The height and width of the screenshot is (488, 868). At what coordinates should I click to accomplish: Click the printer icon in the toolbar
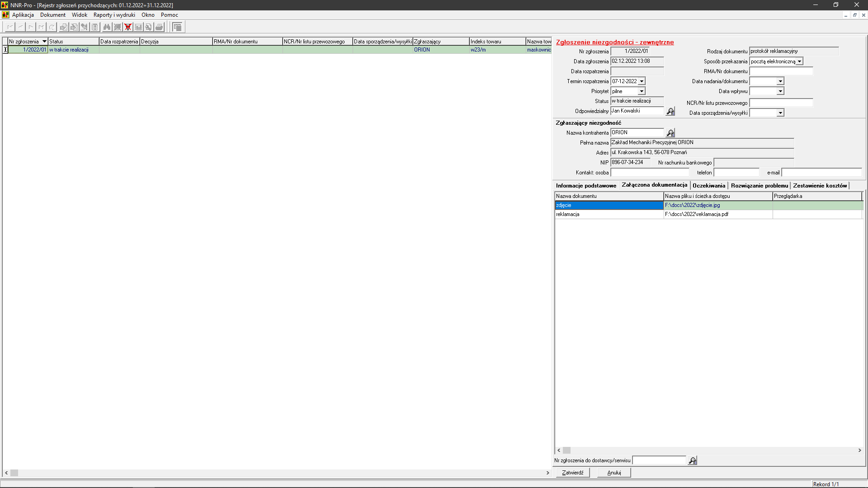pyautogui.click(x=159, y=27)
